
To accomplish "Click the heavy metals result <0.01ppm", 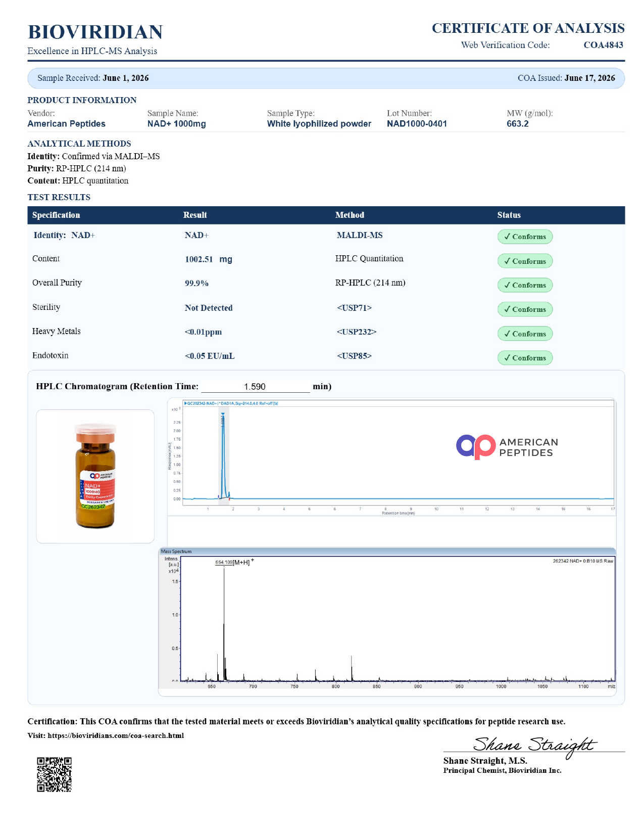I will (x=203, y=332).
